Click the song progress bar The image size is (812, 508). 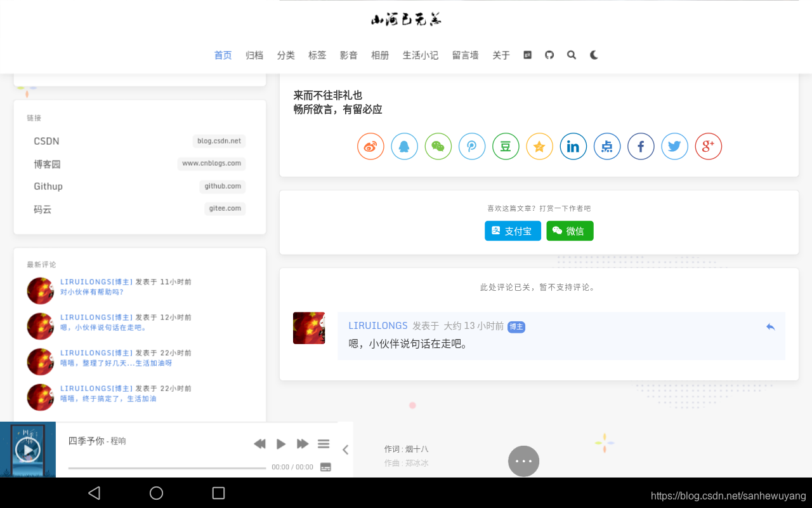tap(166, 467)
